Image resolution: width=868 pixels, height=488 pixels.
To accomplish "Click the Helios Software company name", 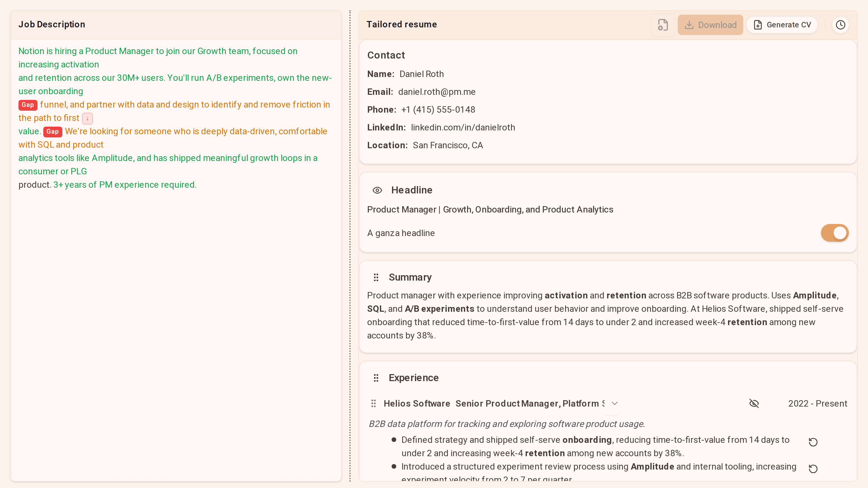I will point(417,403).
